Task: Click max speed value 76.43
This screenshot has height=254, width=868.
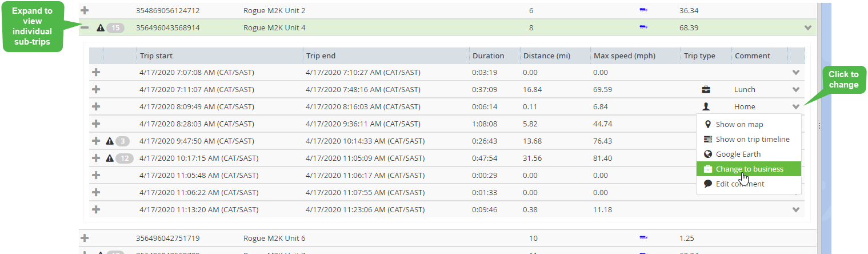Action: [x=602, y=141]
